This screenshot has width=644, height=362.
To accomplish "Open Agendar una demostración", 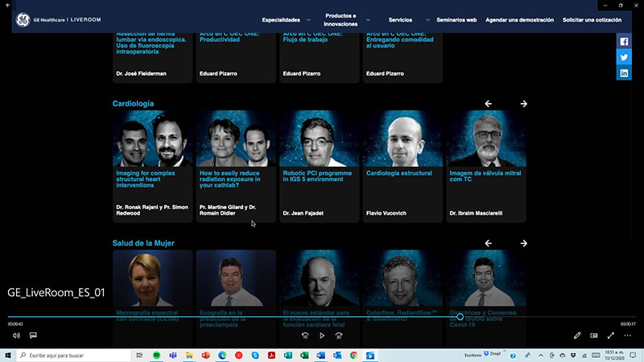I will [519, 19].
